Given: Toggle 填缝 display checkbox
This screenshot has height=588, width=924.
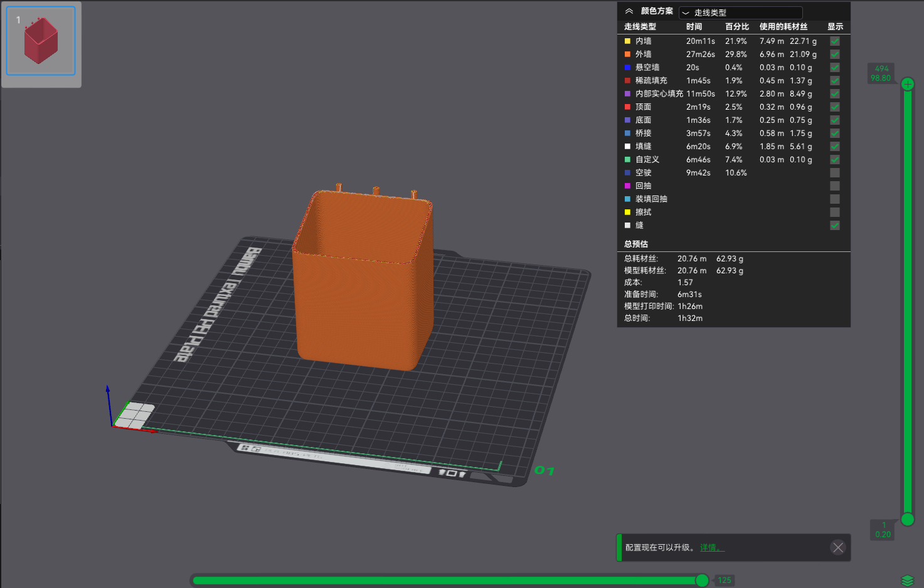Looking at the screenshot, I should (835, 146).
